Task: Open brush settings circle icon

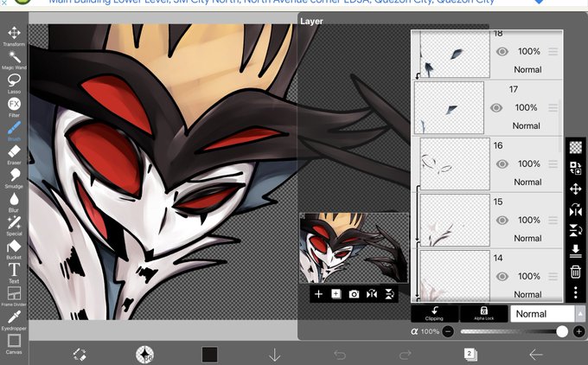Action: click(144, 355)
